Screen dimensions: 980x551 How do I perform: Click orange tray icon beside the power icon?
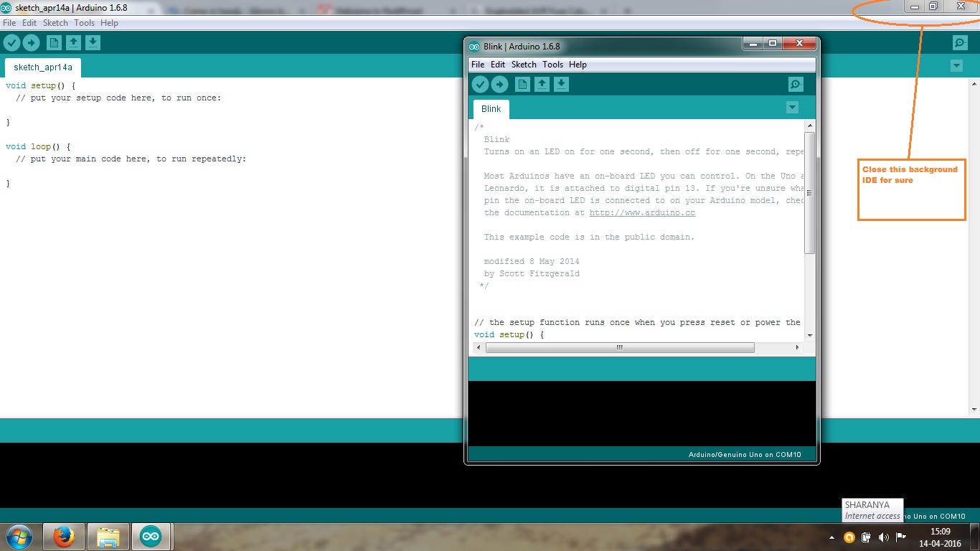[x=849, y=537]
